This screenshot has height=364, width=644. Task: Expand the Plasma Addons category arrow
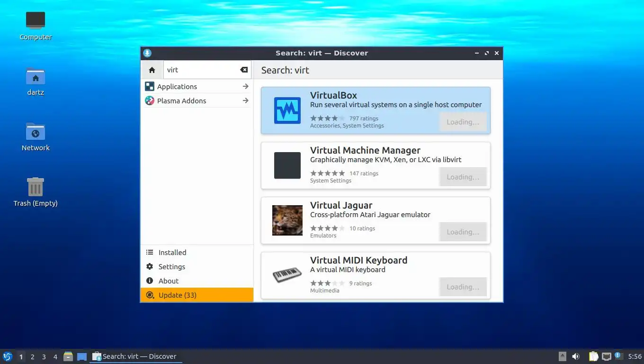click(x=245, y=100)
